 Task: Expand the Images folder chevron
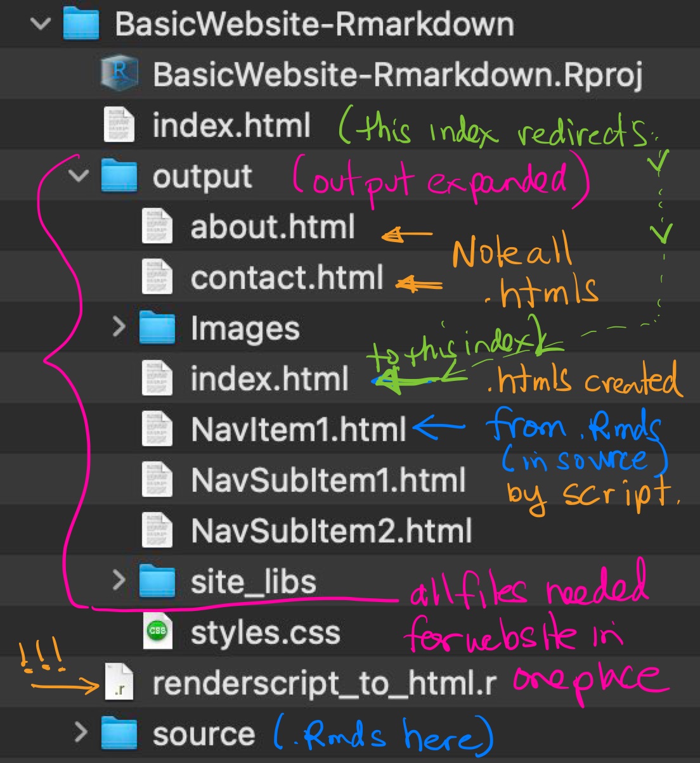click(x=119, y=328)
